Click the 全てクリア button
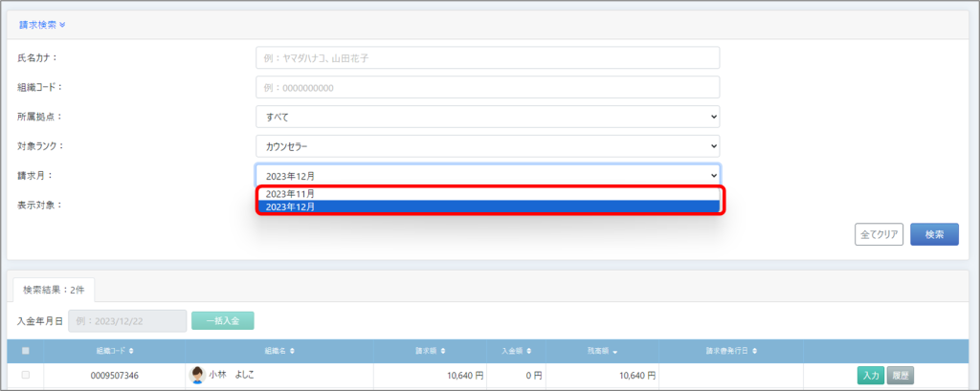The height and width of the screenshot is (391, 980). pos(879,234)
